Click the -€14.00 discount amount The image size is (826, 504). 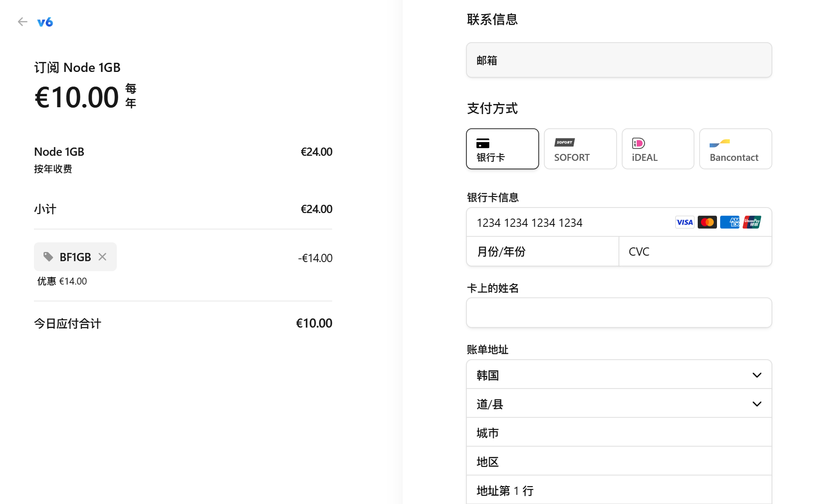tap(315, 258)
